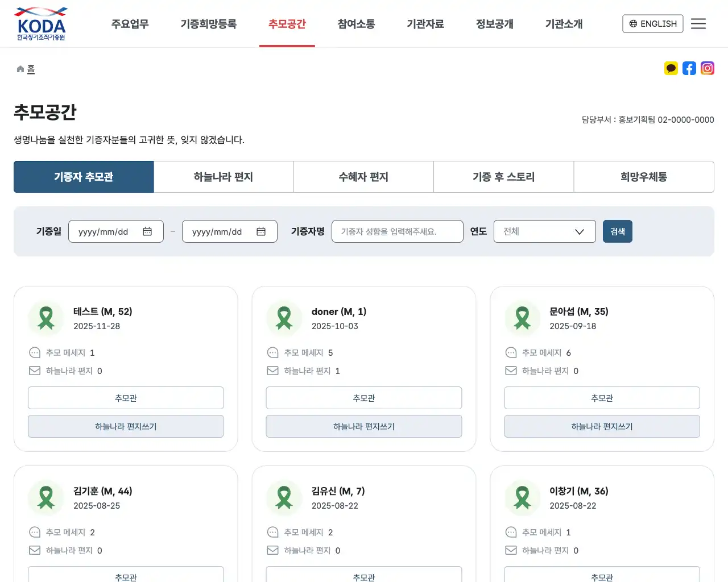
Task: Click 추모관 button on doner's card
Action: tap(363, 398)
